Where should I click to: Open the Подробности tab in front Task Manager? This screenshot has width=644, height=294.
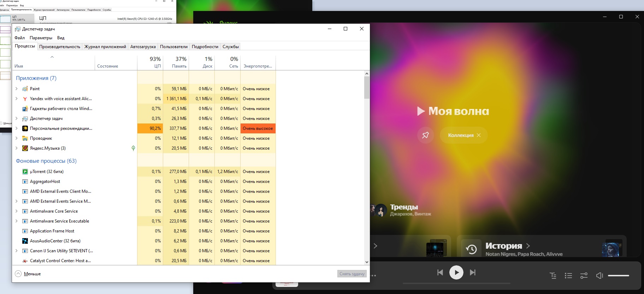click(x=205, y=47)
